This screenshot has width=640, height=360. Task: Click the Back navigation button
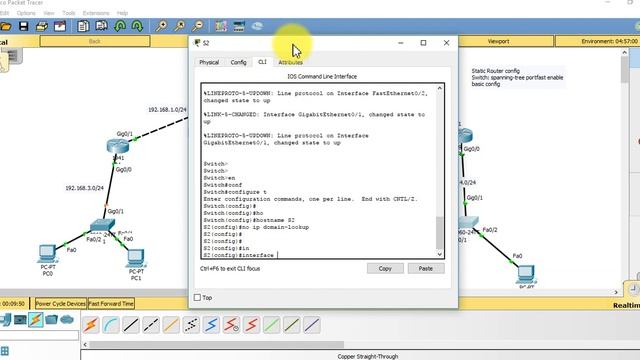95,41
